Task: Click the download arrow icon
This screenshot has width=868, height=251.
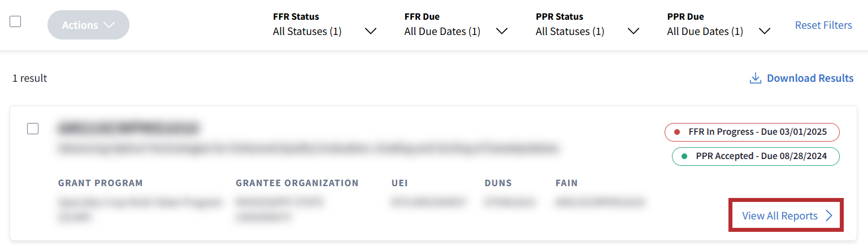Action: pos(755,78)
